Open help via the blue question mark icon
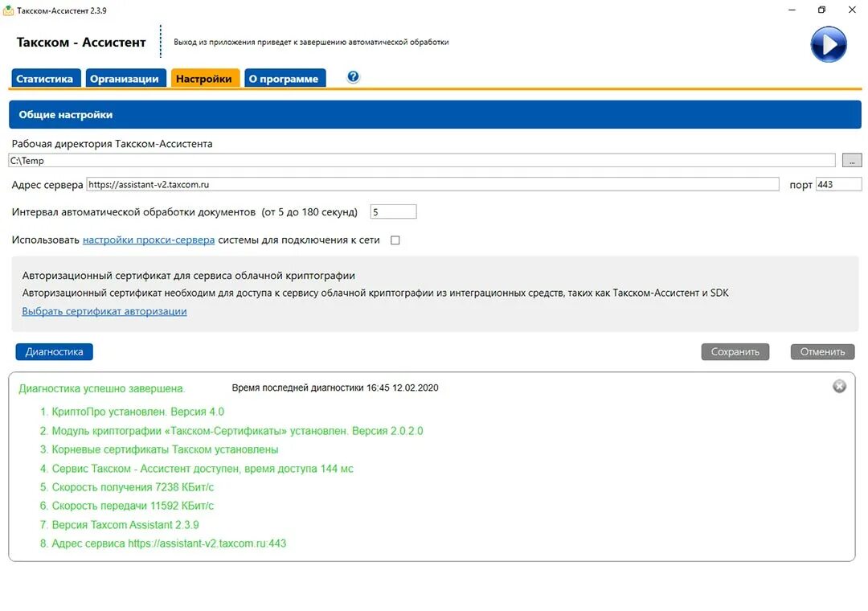Image resolution: width=868 pixels, height=611 pixels. click(x=353, y=77)
